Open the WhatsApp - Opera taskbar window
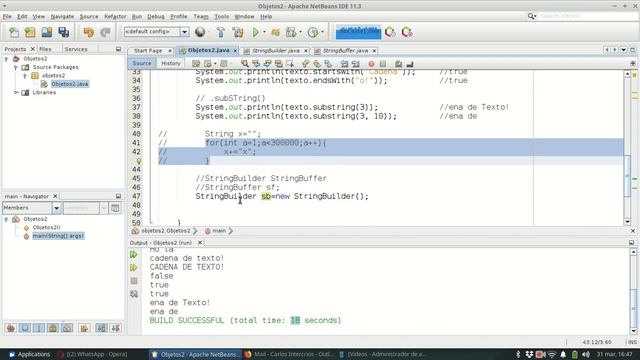Image resolution: width=640 pixels, height=360 pixels. pos(92,354)
